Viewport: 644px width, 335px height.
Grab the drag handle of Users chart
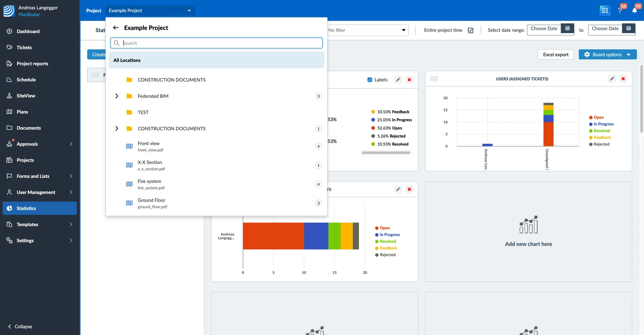tap(434, 79)
